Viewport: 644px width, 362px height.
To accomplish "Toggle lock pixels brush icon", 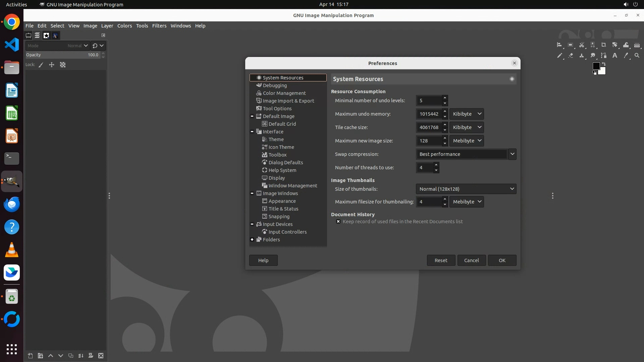I will coord(41,65).
